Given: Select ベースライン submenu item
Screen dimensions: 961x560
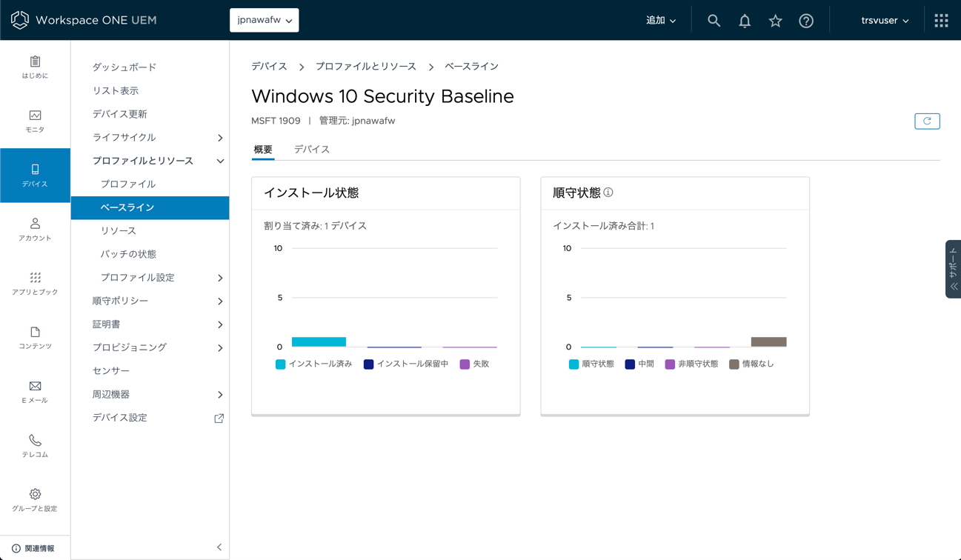Looking at the screenshot, I should pos(150,207).
